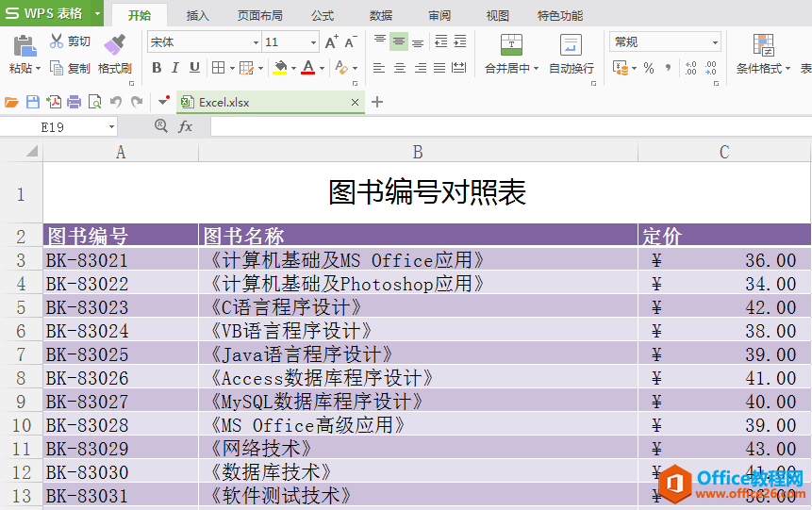The height and width of the screenshot is (510, 812).
Task: Apply the red font color
Action: pyautogui.click(x=308, y=68)
